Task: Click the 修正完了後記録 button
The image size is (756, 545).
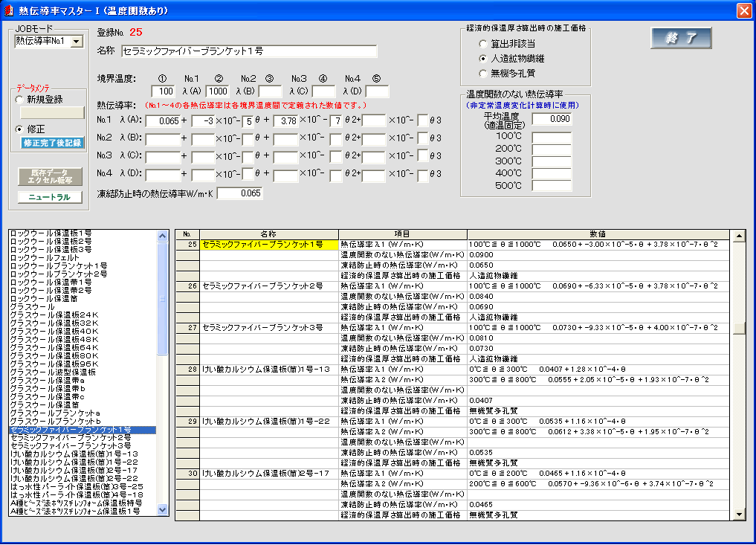Action: [x=52, y=143]
